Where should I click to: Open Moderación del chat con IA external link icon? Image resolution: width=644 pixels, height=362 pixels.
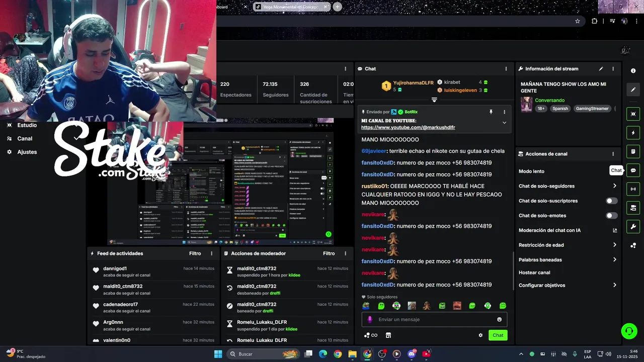pyautogui.click(x=615, y=230)
